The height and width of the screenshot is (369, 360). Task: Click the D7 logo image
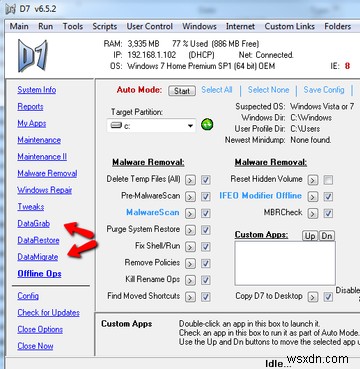32,55
